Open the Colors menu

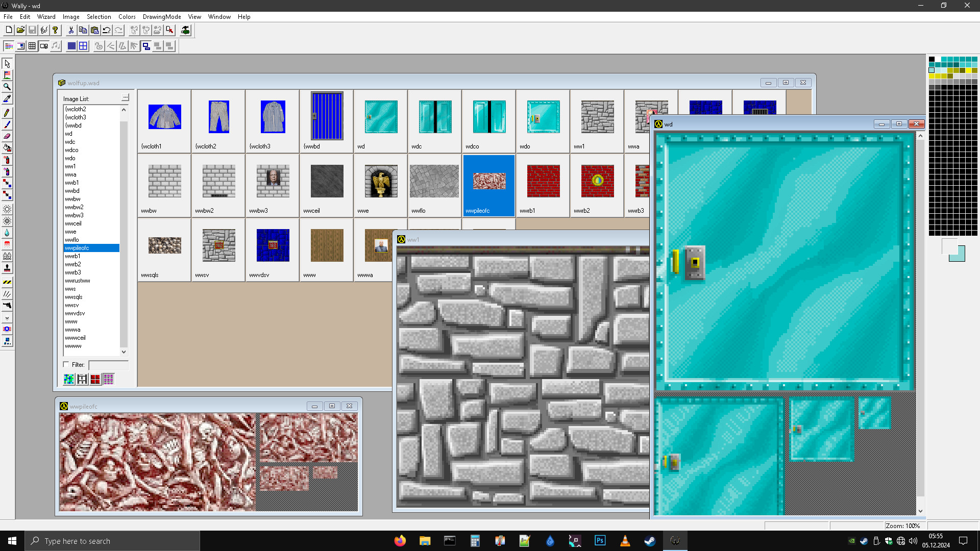point(127,16)
